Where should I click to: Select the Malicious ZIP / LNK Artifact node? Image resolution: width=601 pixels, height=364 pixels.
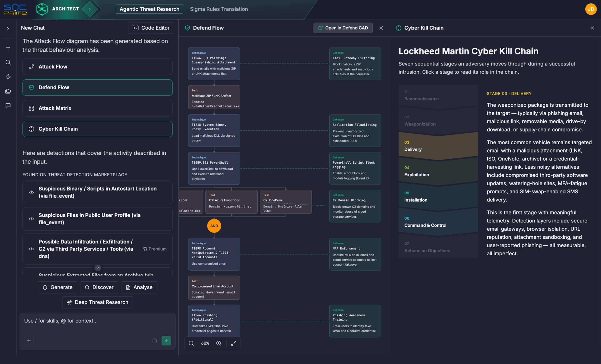pos(214,97)
